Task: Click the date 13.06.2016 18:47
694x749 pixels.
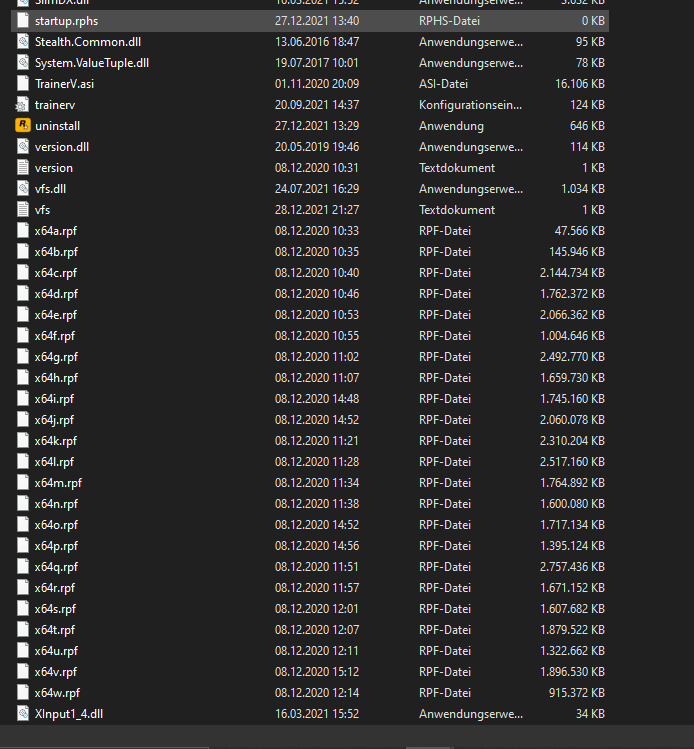Action: coord(317,42)
